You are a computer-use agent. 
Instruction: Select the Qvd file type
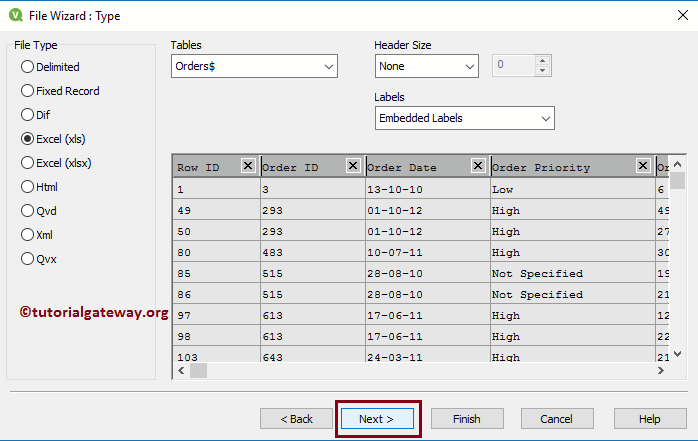pos(39,211)
